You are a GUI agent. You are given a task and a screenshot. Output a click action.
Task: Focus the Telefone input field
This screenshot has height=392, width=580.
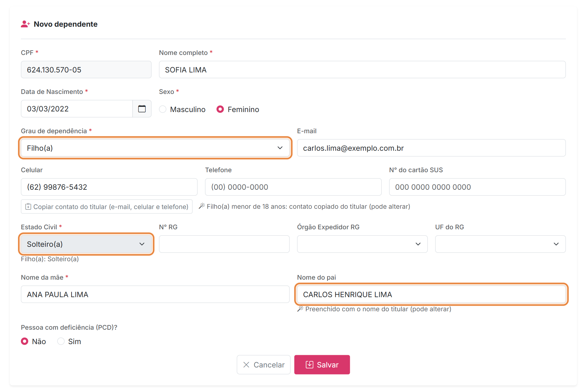pyautogui.click(x=293, y=187)
